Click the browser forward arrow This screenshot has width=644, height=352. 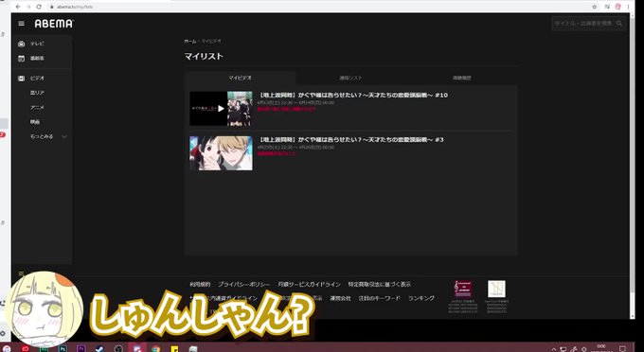click(x=28, y=7)
